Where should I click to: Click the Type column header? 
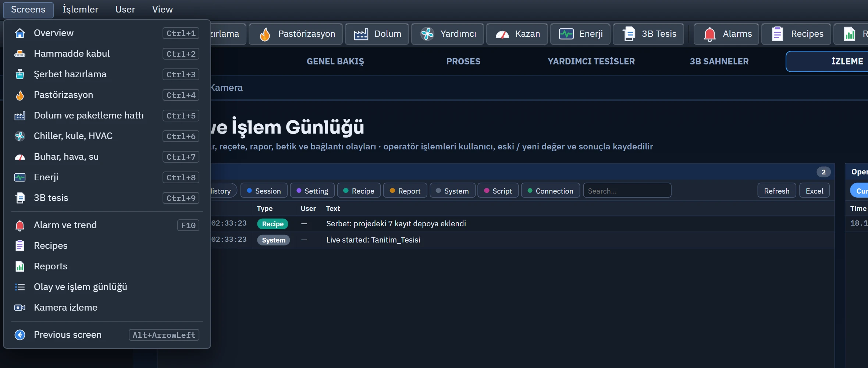point(265,209)
